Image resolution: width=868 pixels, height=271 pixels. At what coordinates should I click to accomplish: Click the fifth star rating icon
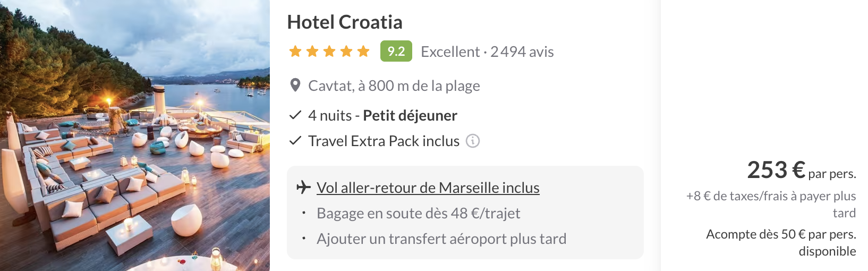(x=363, y=52)
